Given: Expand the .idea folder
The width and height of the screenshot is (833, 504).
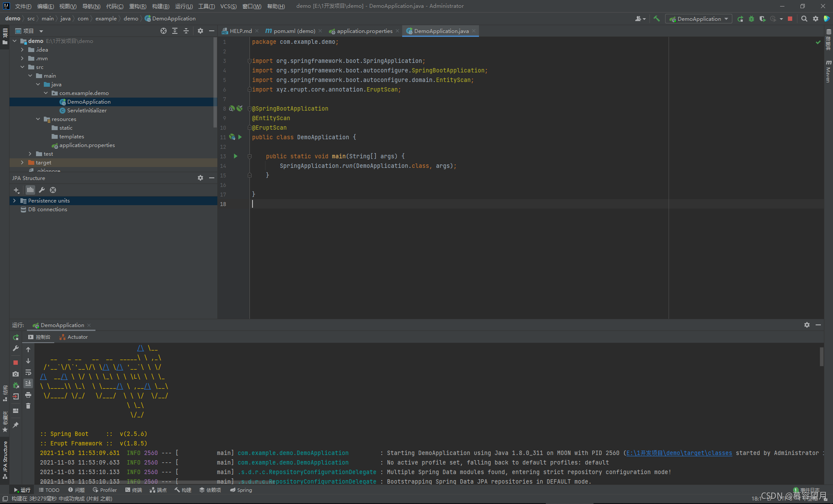Looking at the screenshot, I should [x=22, y=50].
